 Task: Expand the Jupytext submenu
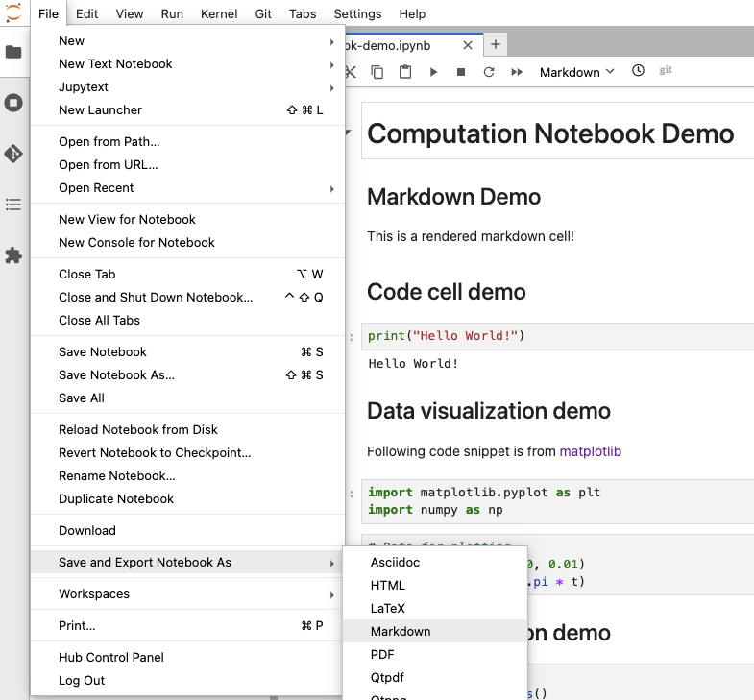[x=187, y=87]
